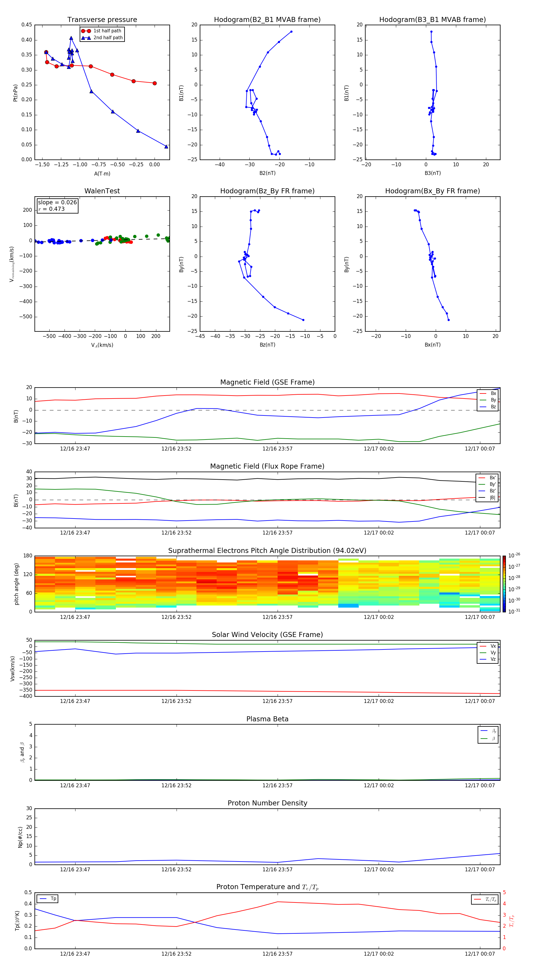
Task: Click the "Proton Temperature and Te/Tp" title
Action: tap(267, 887)
